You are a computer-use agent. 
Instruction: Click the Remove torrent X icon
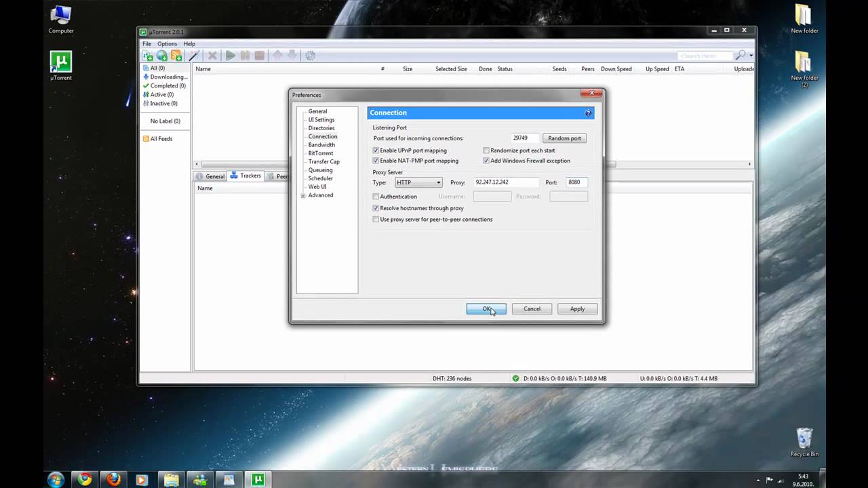tap(212, 56)
